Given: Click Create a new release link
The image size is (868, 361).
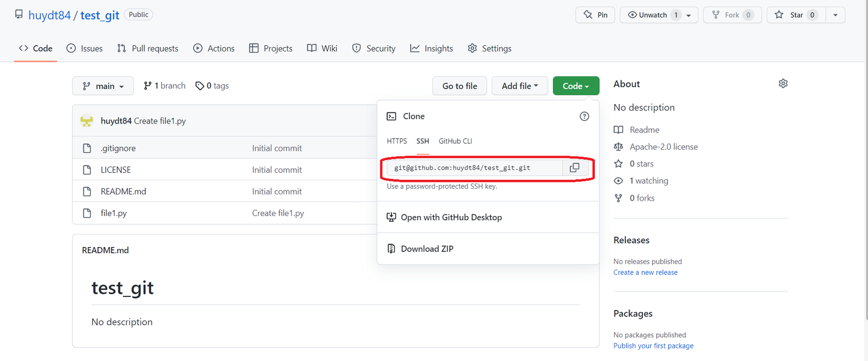Looking at the screenshot, I should pos(645,272).
